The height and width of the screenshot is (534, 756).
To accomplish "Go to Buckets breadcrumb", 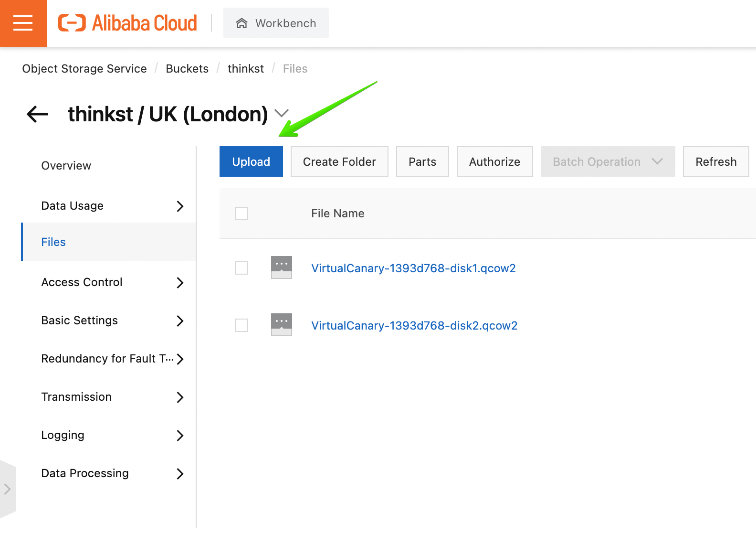I will pos(187,69).
